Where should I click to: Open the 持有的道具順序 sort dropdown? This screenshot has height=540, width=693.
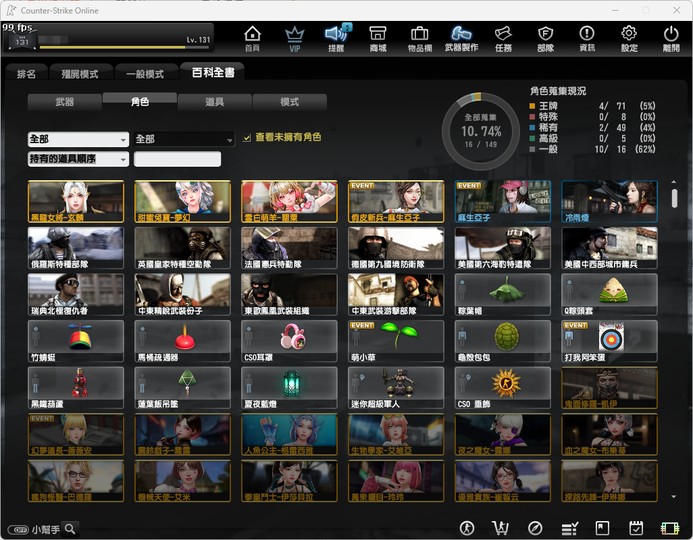point(78,159)
